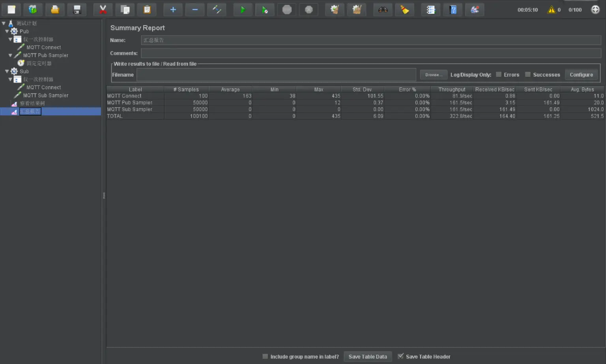Click the Save Table Data button
Screen dimensions: 606x364
[x=368, y=357]
